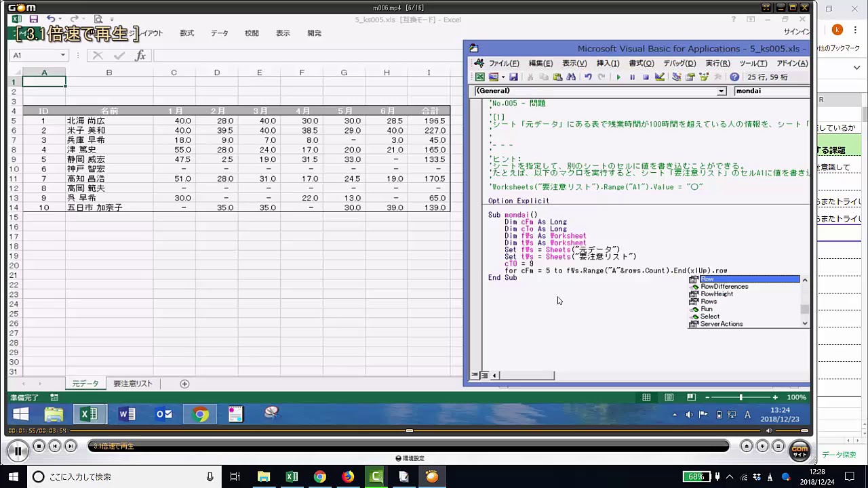This screenshot has height=488, width=868.
Task: Click the Run Sub green play icon
Action: (x=618, y=77)
